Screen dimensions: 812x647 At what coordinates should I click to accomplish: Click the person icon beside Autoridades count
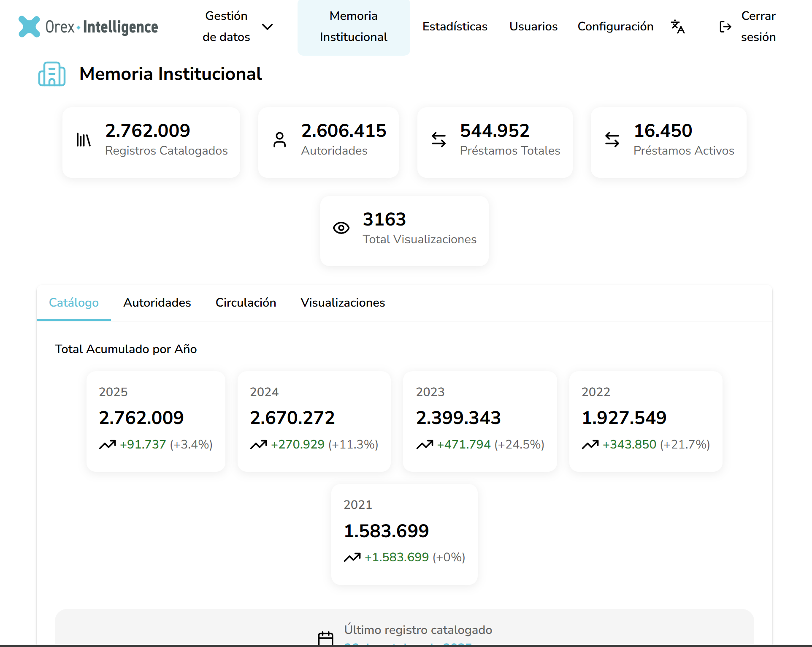(279, 140)
